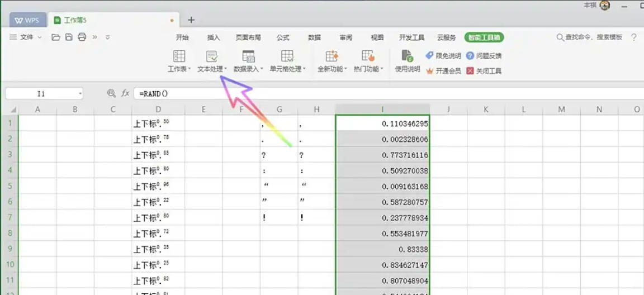Click the save disk icon
The height and width of the screenshot is (295, 644).
(x=69, y=37)
